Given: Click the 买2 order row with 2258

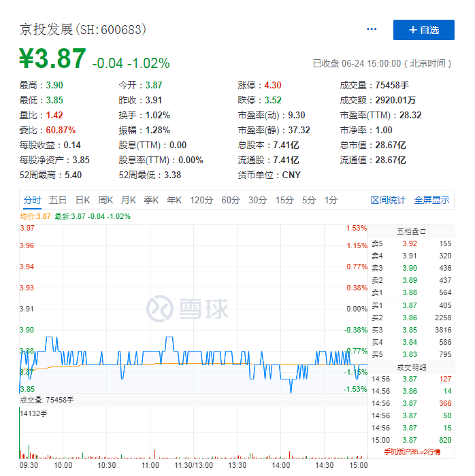Looking at the screenshot, I should (x=412, y=318).
